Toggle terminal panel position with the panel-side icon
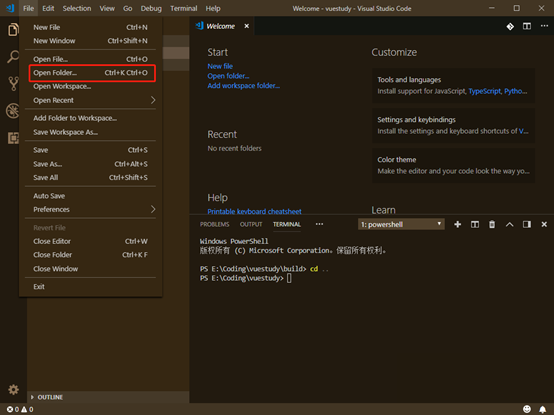Image resolution: width=554 pixels, height=415 pixels. point(527,224)
